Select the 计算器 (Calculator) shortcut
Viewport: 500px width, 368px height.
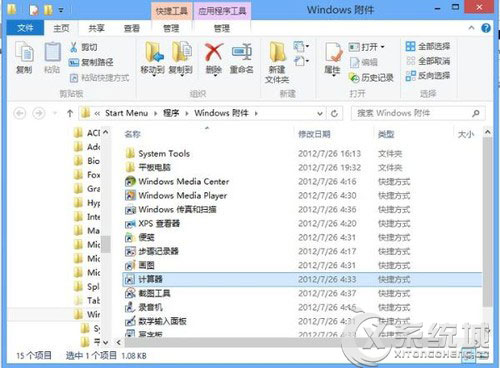(302, 279)
